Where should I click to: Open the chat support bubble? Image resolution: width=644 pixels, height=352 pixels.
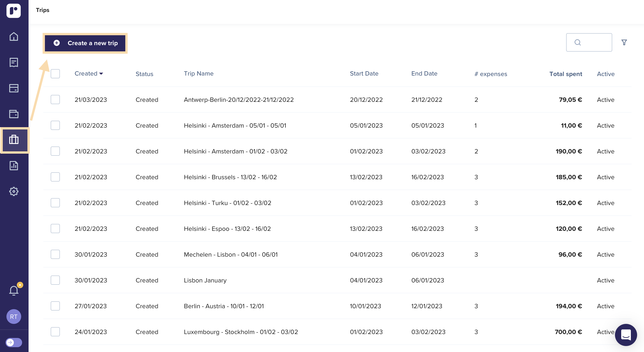(626, 335)
